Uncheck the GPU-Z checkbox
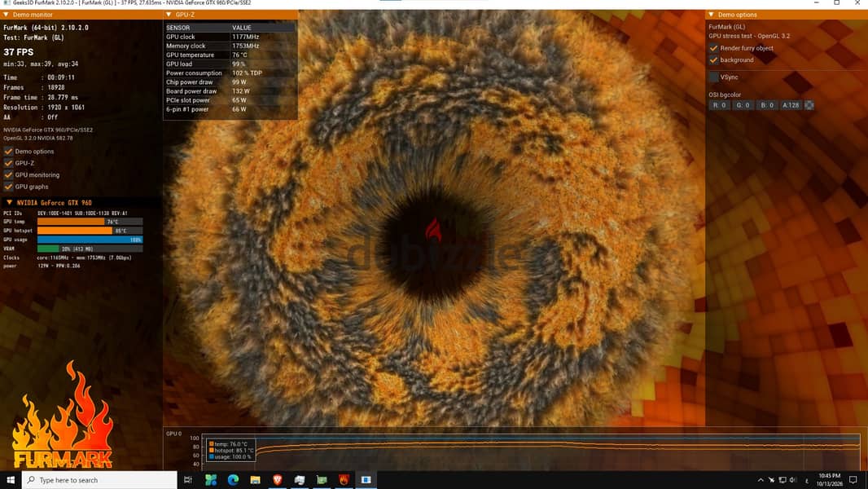The width and height of the screenshot is (868, 489). (x=8, y=163)
